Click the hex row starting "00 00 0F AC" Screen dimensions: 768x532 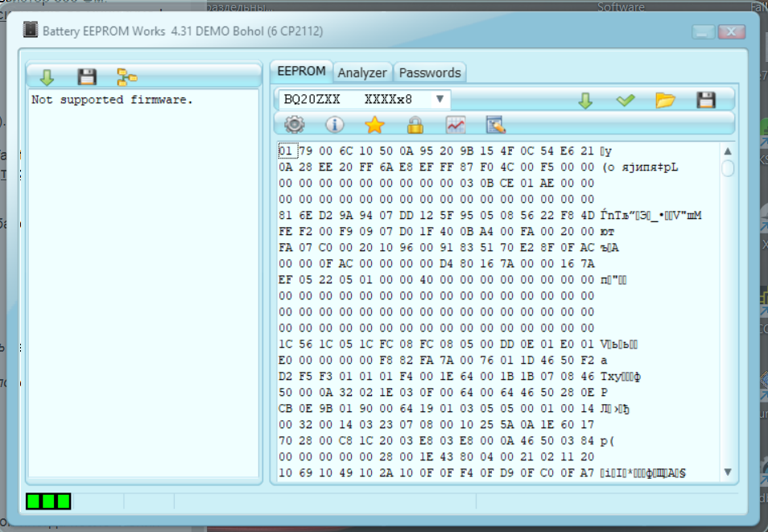tap(436, 263)
